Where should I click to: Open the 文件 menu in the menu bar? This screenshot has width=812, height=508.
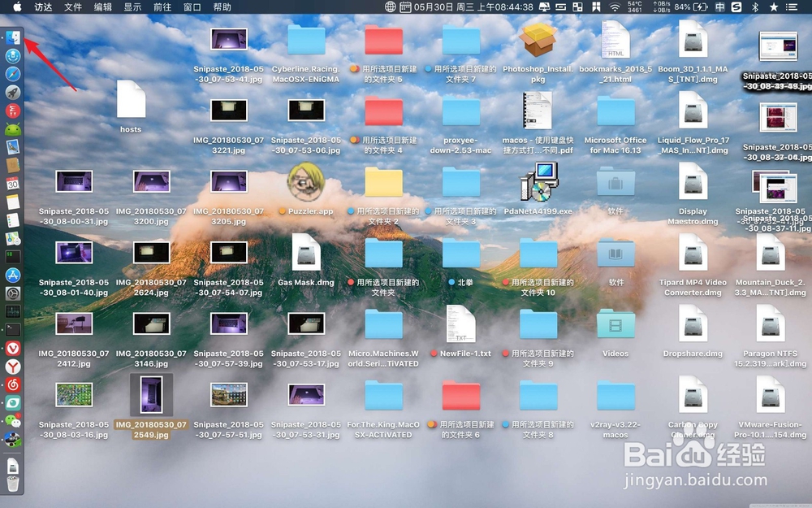72,8
